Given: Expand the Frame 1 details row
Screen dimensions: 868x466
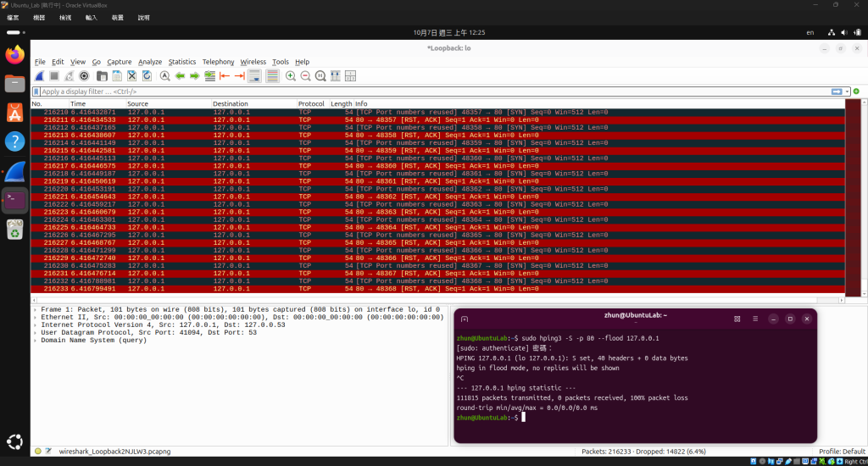Looking at the screenshot, I should pyautogui.click(x=36, y=310).
